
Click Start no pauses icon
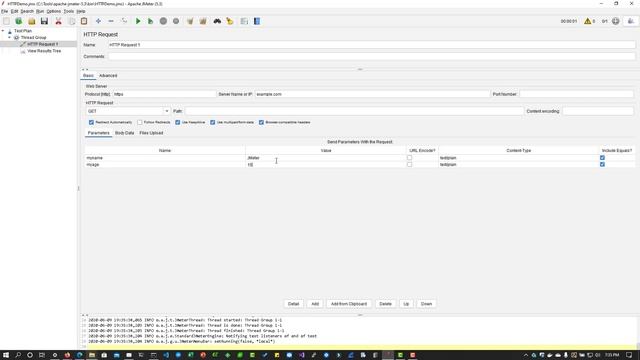pos(151,21)
